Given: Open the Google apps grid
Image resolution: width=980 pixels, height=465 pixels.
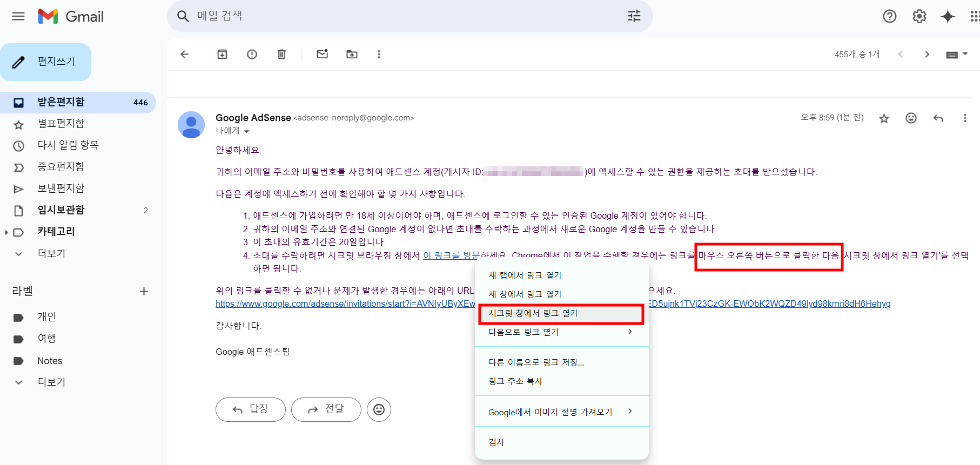Looking at the screenshot, I should pos(975,16).
